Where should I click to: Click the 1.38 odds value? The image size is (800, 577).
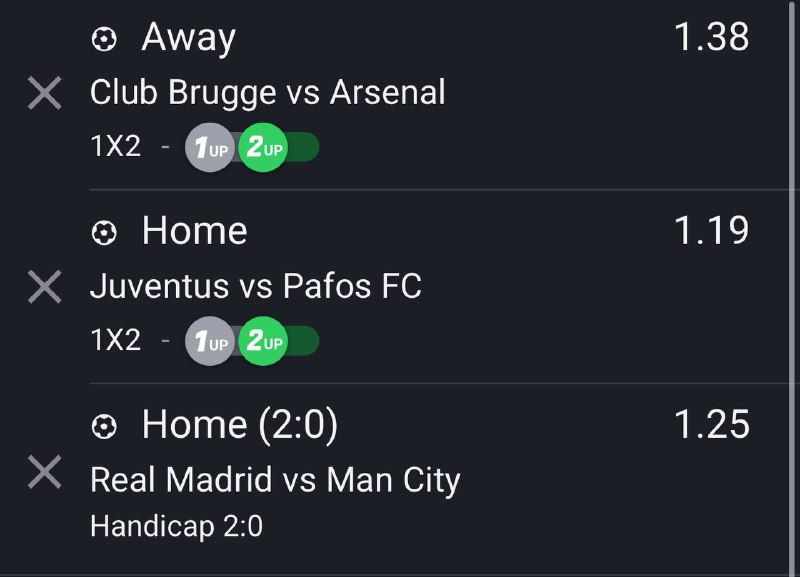(x=711, y=38)
